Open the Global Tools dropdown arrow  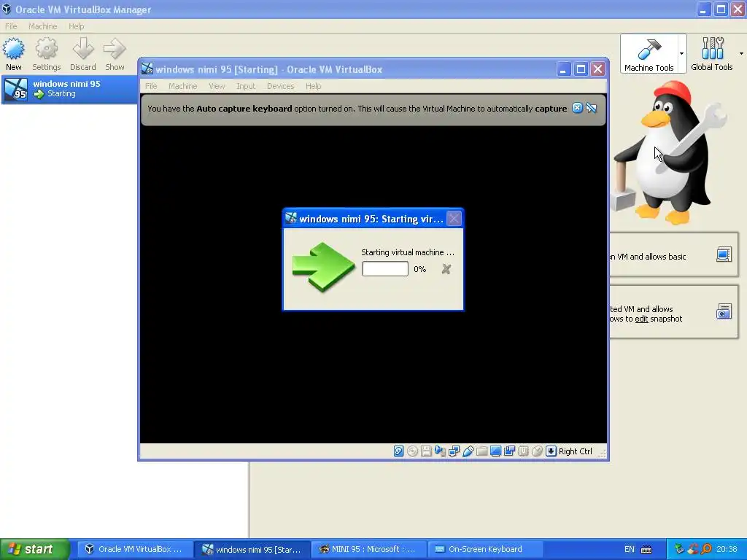click(741, 54)
